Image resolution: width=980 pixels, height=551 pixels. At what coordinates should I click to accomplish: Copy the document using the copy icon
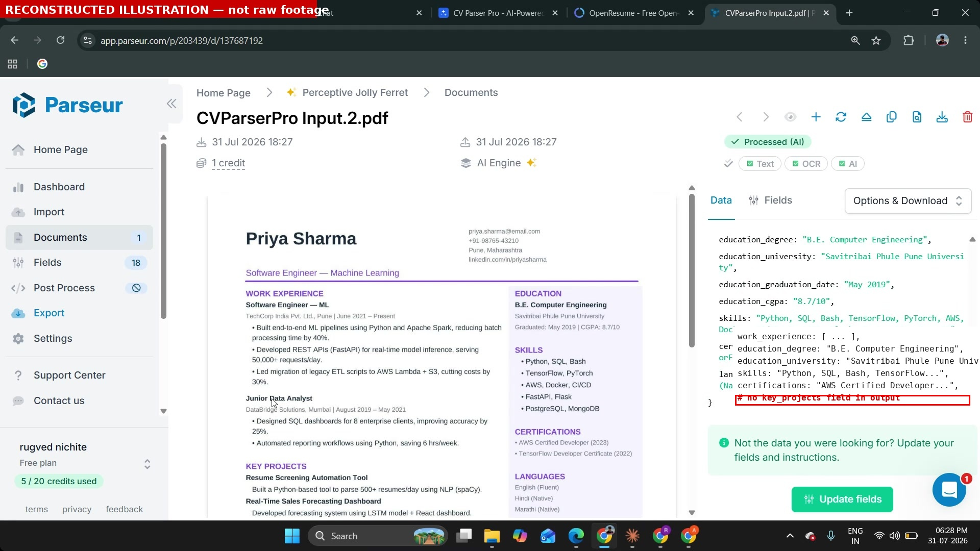892,117
